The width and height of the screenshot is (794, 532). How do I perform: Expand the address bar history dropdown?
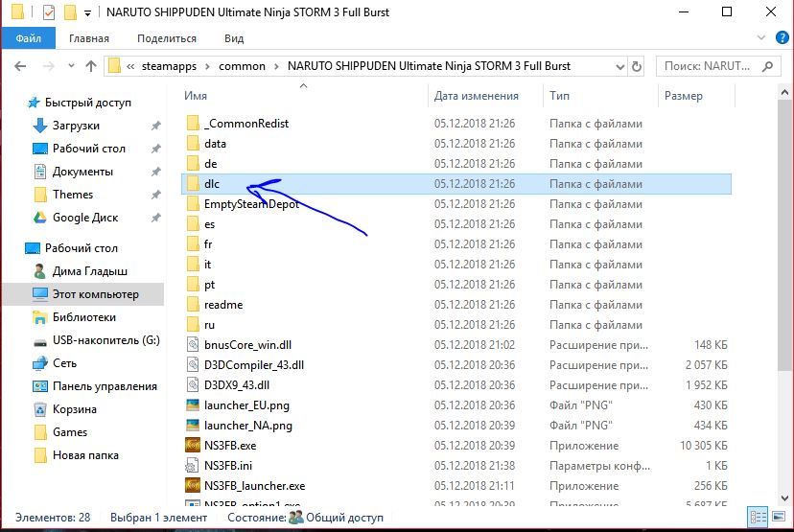coord(619,66)
